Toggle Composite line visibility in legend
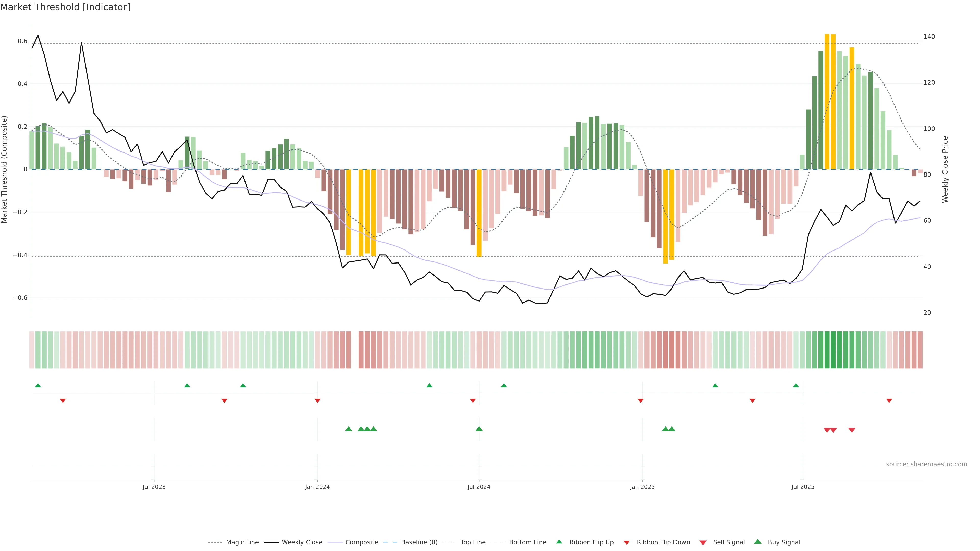 click(x=361, y=542)
